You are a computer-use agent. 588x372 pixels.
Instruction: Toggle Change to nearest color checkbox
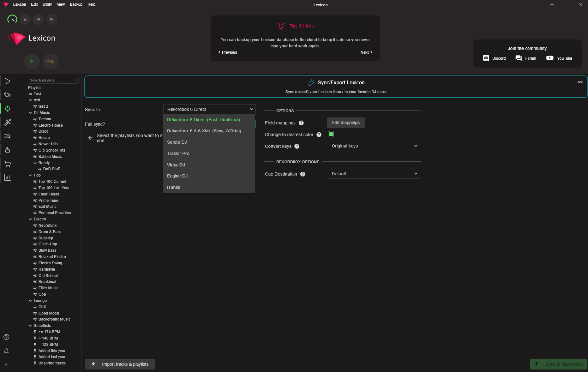tap(331, 134)
